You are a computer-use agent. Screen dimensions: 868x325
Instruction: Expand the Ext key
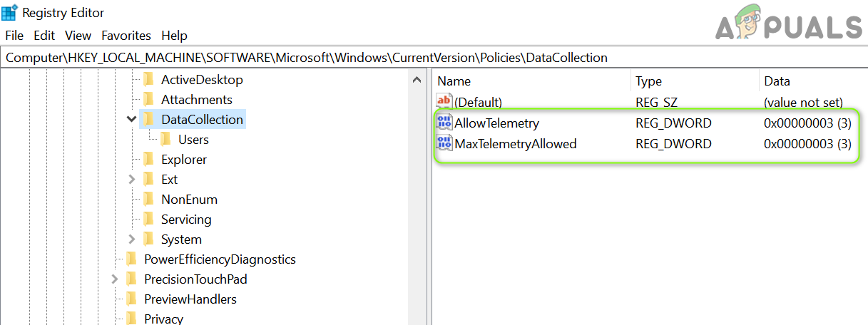[x=131, y=179]
